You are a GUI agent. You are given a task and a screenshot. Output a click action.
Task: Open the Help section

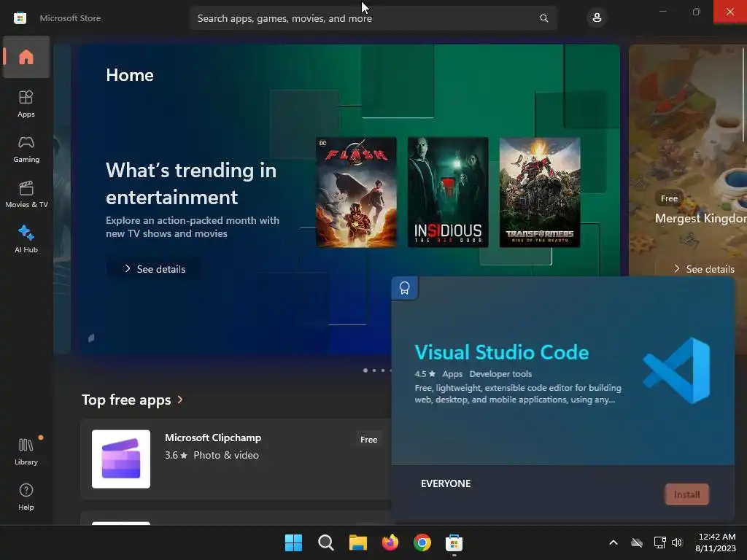pos(26,497)
